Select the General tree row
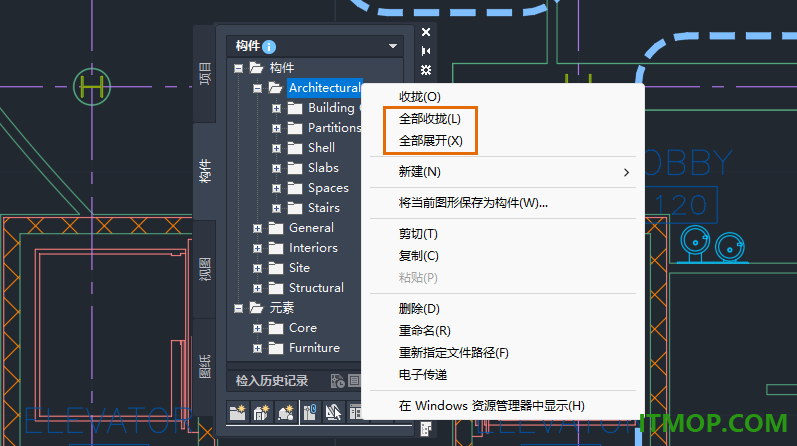Image resolution: width=797 pixels, height=446 pixels. tap(311, 228)
